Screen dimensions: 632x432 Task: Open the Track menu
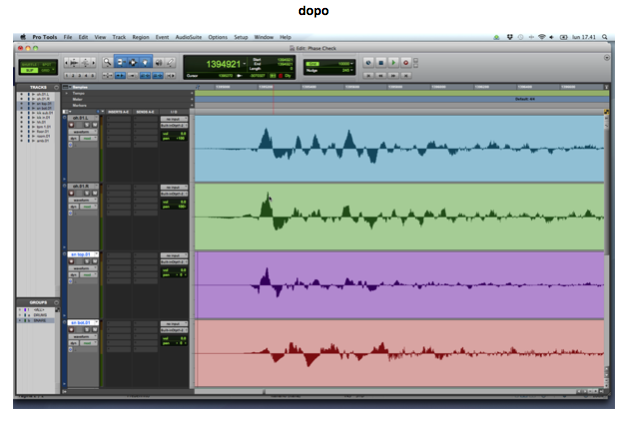tap(119, 37)
